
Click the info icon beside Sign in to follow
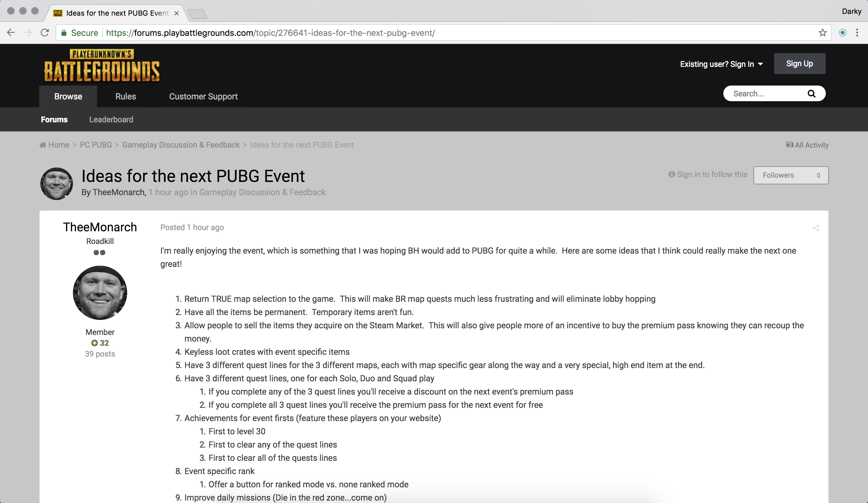point(672,174)
